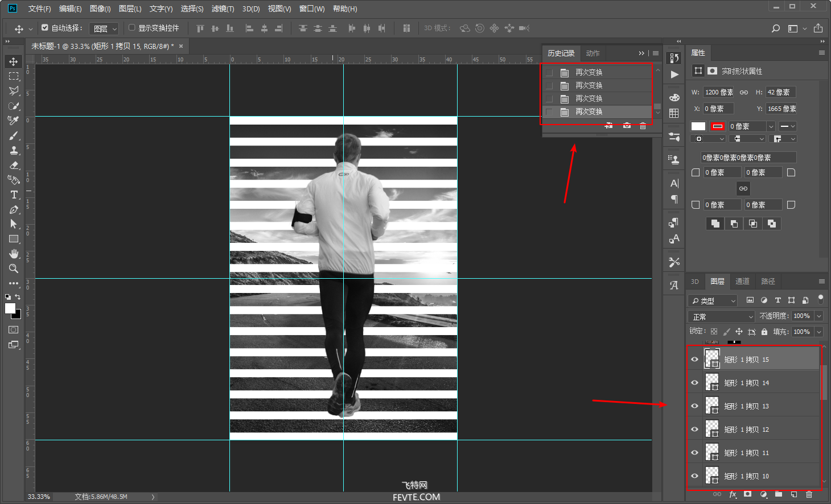The image size is (831, 504).
Task: Delete layer using trash icon in Layers panel
Action: pos(809,494)
